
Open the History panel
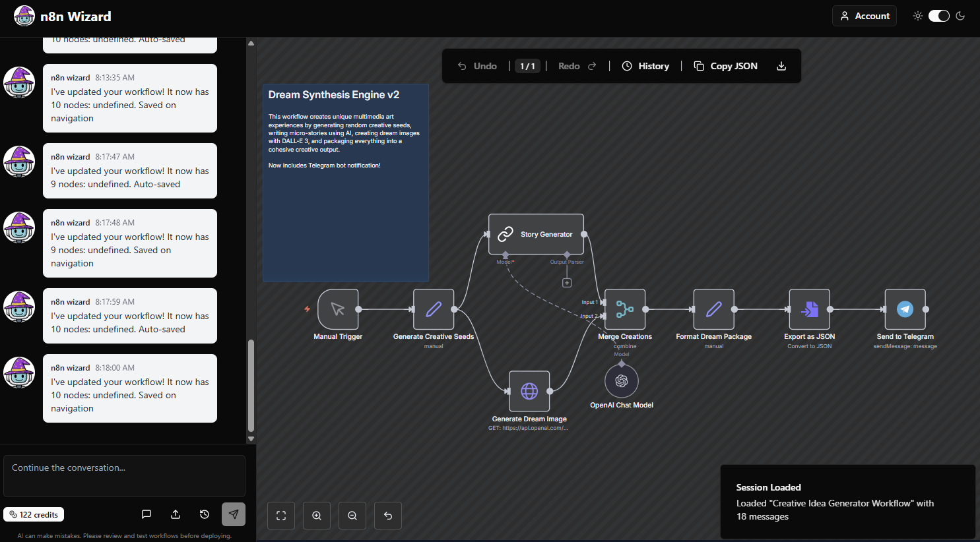click(x=645, y=66)
